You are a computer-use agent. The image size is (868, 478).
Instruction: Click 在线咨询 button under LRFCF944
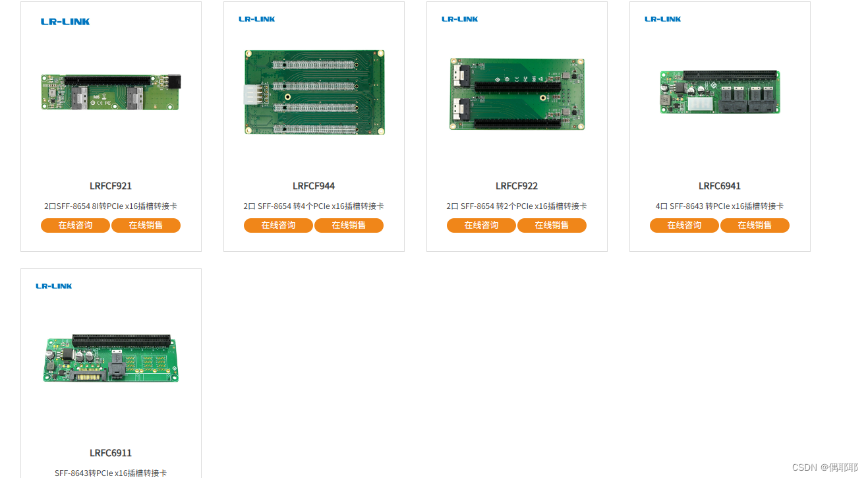point(278,225)
